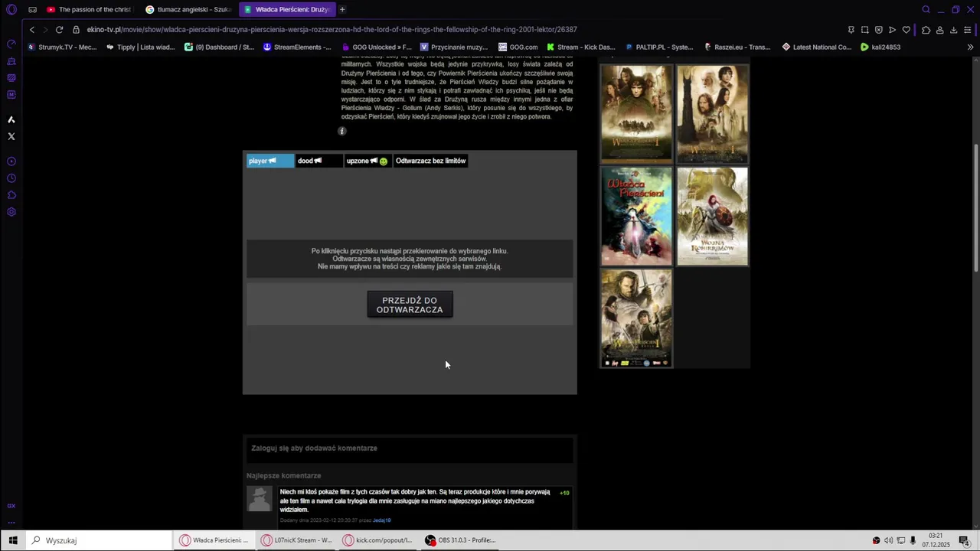Image resolution: width=980 pixels, height=551 pixels.
Task: Click the info icon below description
Action: pyautogui.click(x=342, y=131)
